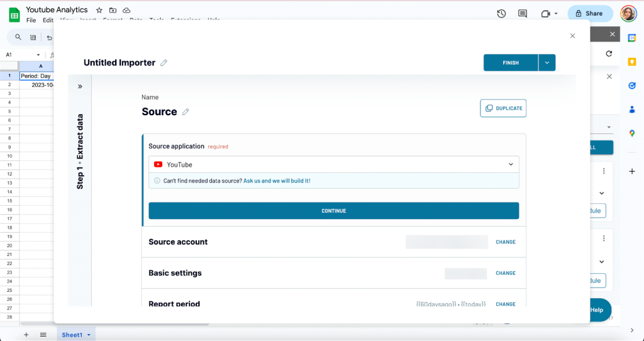The image size is (644, 341).
Task: Expand the lower chevron in sidebar card
Action: click(602, 262)
